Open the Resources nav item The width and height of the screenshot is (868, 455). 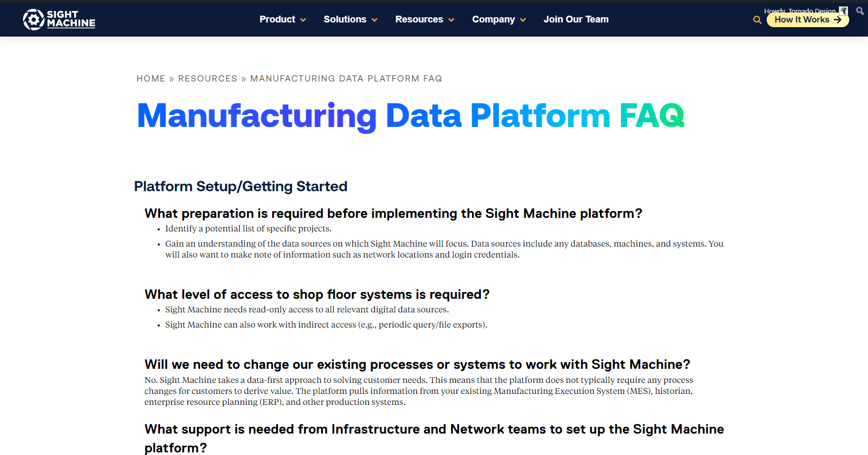click(x=419, y=19)
